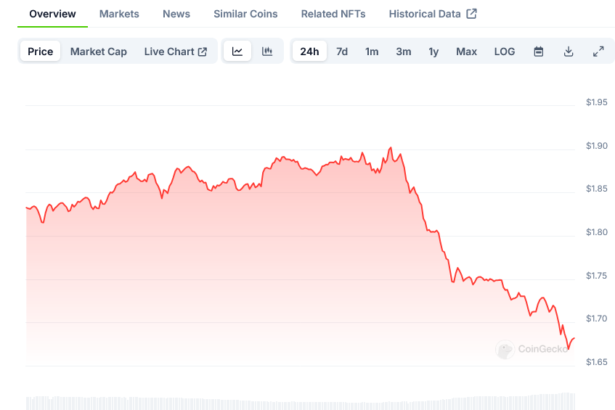Select the Price view toggle
The image size is (615, 410).
click(41, 51)
